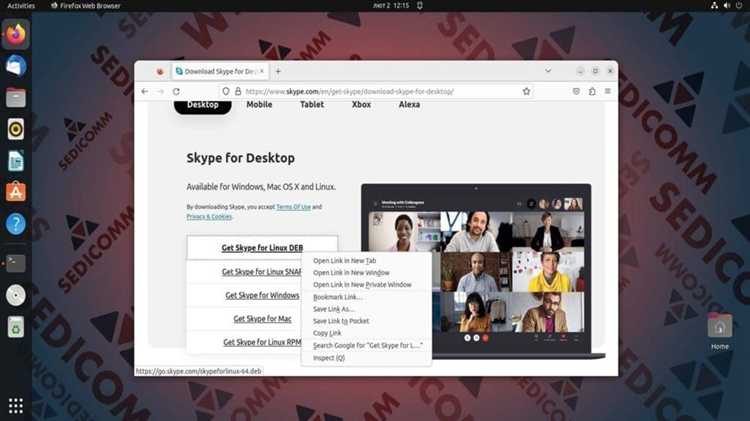Switch to the Mobile tab

click(259, 104)
